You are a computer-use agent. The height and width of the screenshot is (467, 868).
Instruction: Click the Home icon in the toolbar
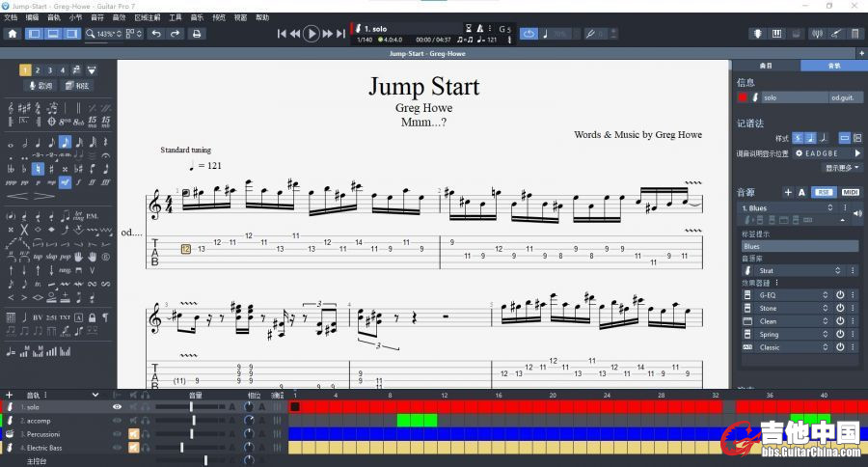coord(13,34)
